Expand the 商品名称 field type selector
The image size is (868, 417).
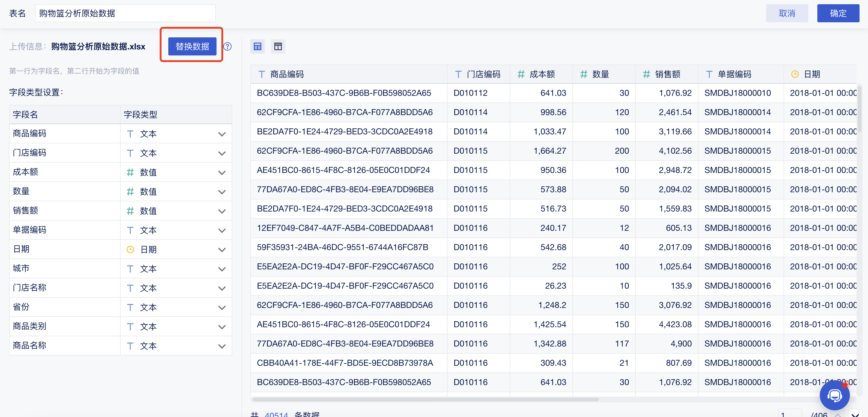click(221, 346)
